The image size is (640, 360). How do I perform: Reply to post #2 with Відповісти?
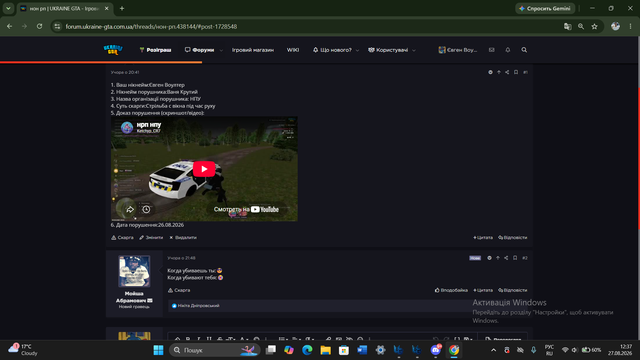(x=513, y=290)
